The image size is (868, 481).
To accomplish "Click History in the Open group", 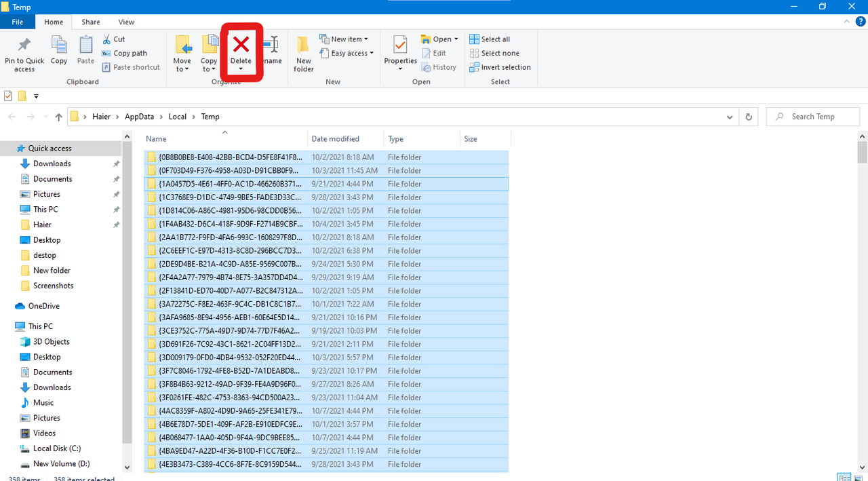I will click(439, 67).
